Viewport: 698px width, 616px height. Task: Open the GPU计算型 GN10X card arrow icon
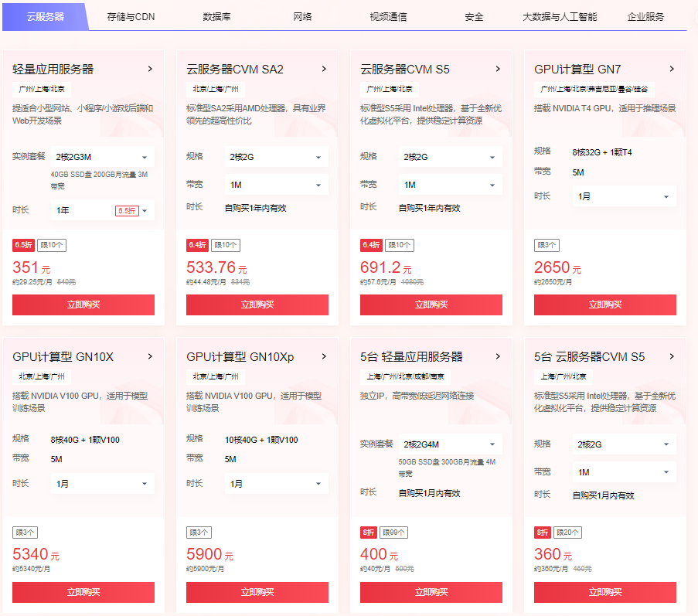tap(150, 356)
